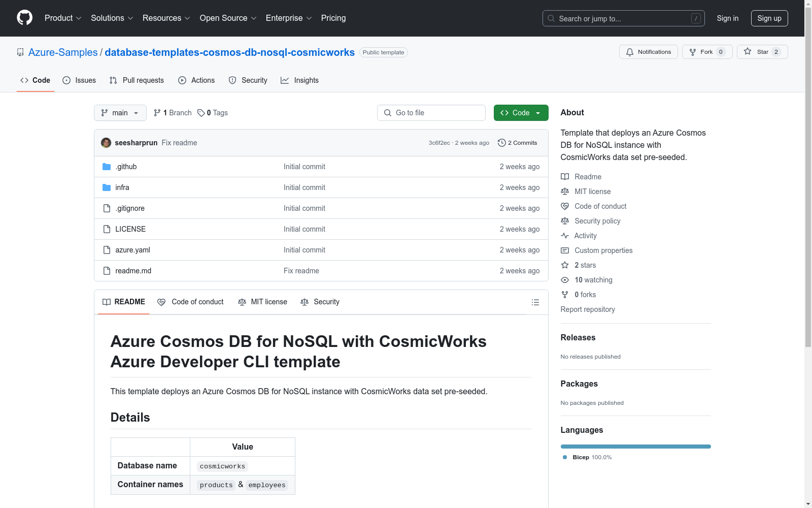The width and height of the screenshot is (812, 508).
Task: Click the repository template icon beside Azure-Samples
Action: (x=20, y=52)
